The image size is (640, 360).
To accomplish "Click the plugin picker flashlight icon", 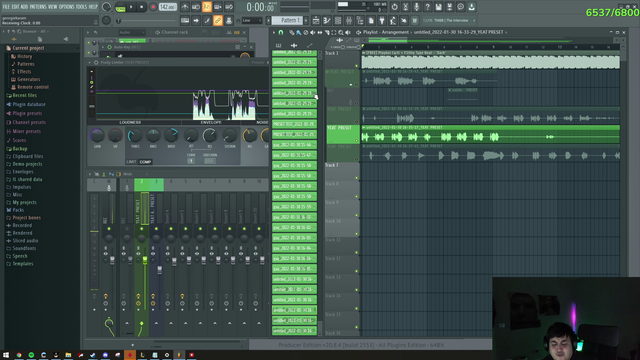I will coord(382,20).
